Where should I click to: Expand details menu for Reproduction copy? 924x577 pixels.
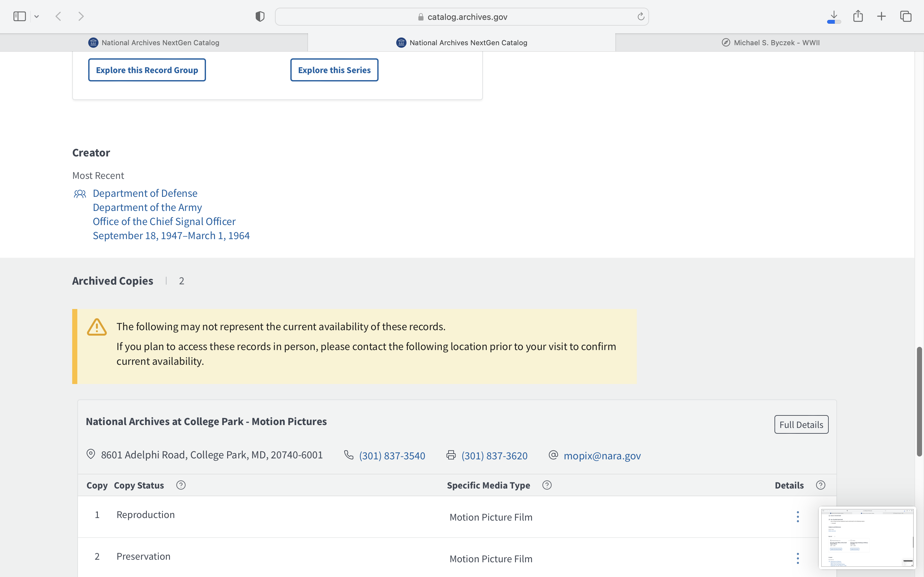(798, 517)
